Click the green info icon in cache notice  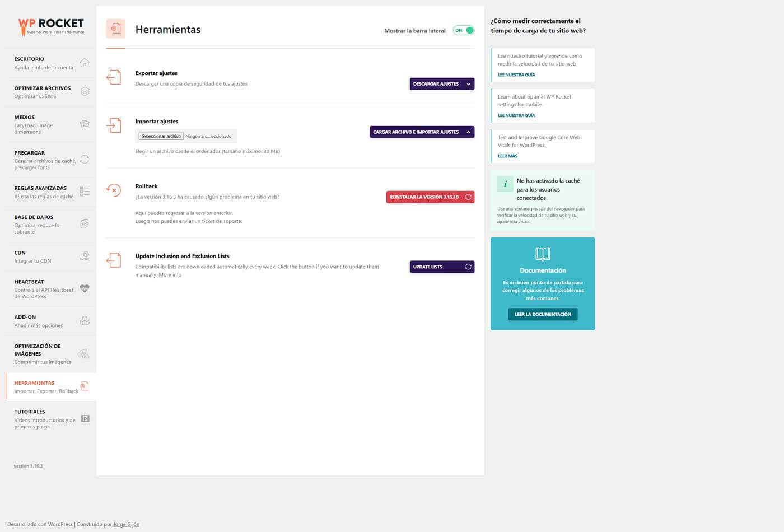click(x=505, y=184)
